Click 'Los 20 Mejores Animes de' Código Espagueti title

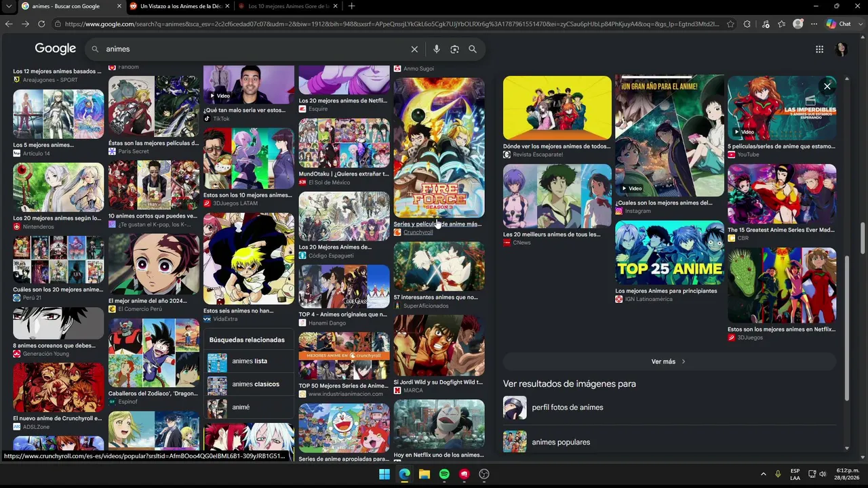click(335, 247)
